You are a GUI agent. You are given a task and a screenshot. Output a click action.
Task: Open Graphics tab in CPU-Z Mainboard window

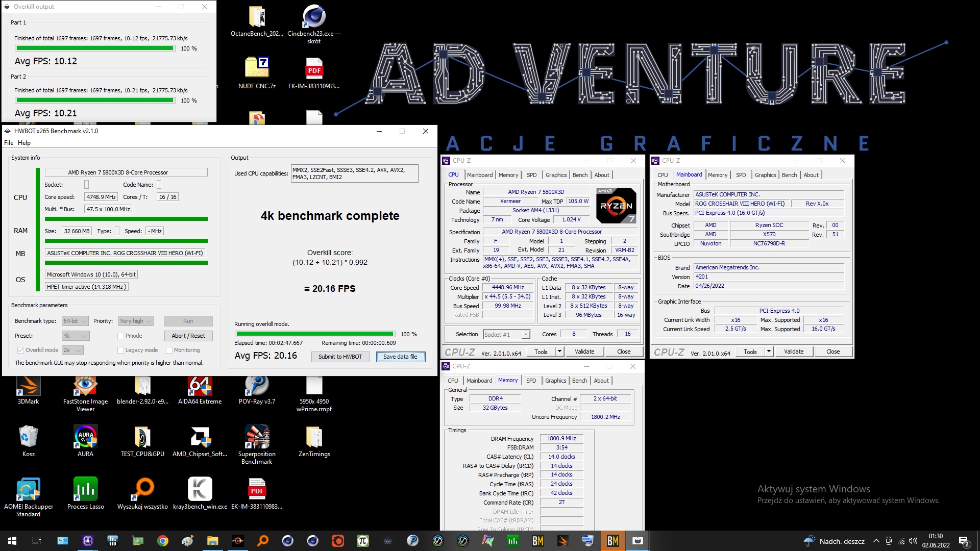click(x=765, y=175)
